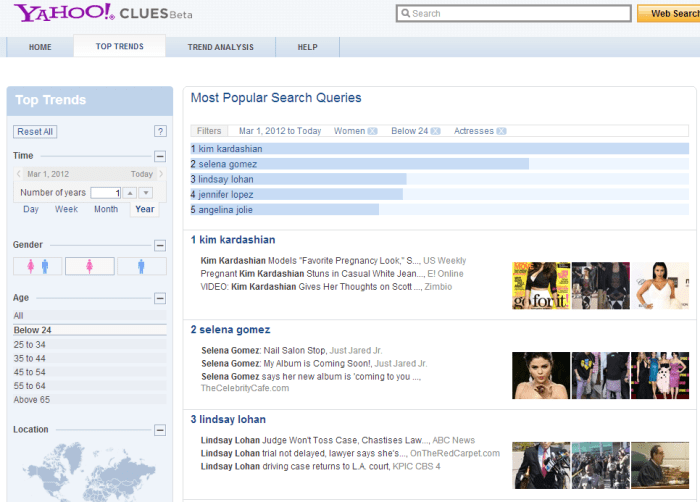Open Selena Gomez red carpet group thumbnail
The height and width of the screenshot is (502, 700).
pos(660,375)
